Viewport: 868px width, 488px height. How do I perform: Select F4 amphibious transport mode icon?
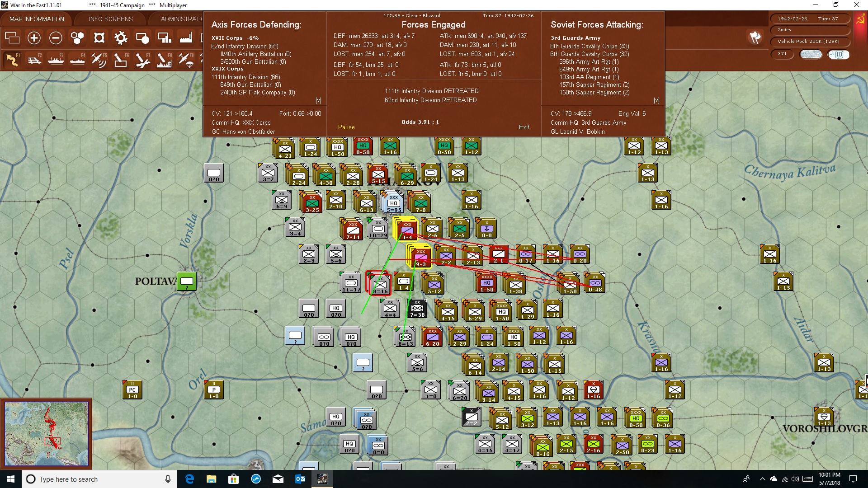click(77, 60)
